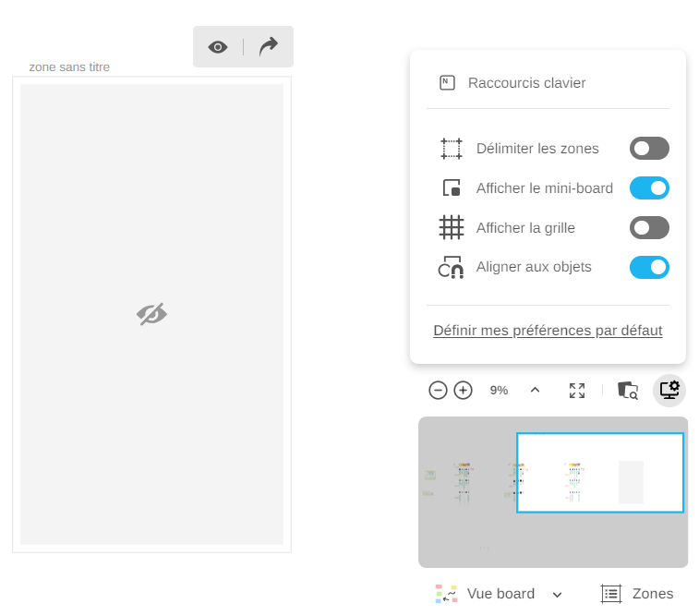Image resolution: width=699 pixels, height=616 pixels.
Task: Click the eye preview icon above the zone
Action: 218,47
